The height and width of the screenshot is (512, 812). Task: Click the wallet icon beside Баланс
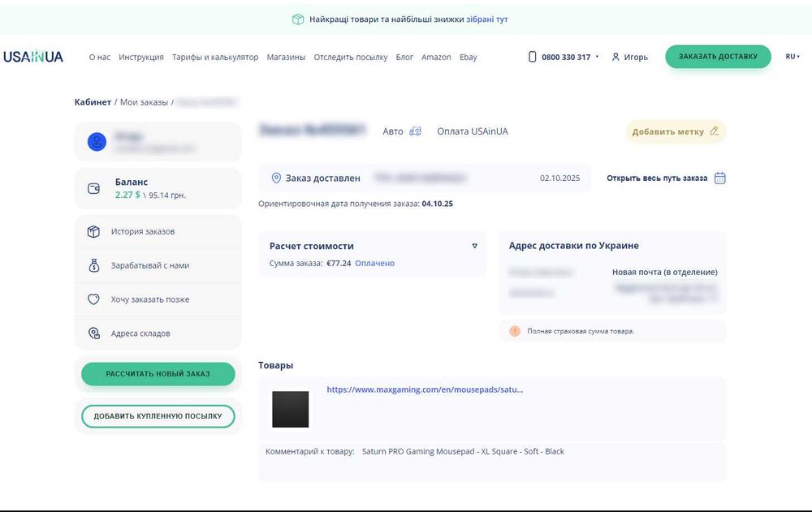(x=93, y=188)
